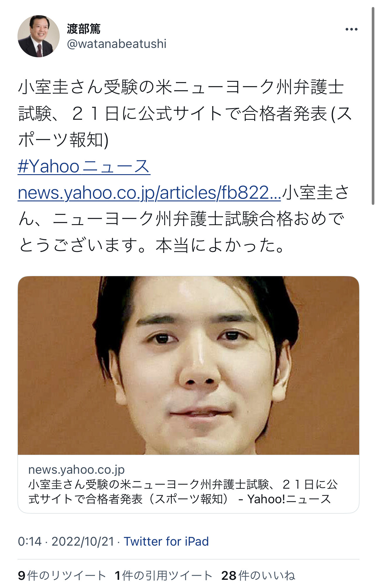
Task: Open the preview card headline ending with Yahoo!ニュース
Action: (x=183, y=492)
